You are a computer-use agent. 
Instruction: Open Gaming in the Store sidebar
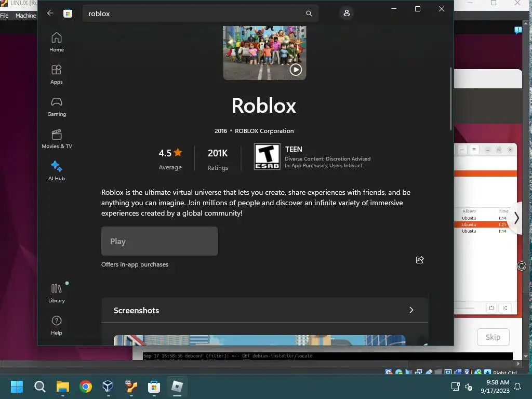[x=57, y=107]
